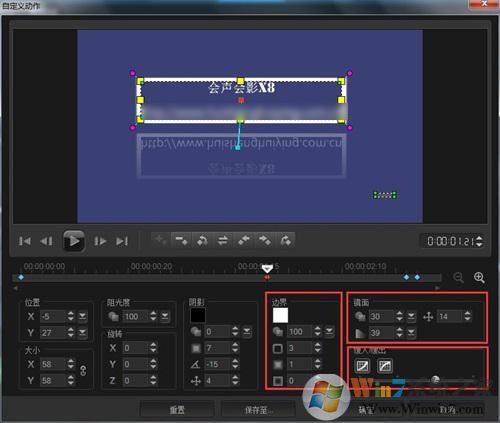Adjust the border blur spinner next to 1
The image size is (500, 423).
pos(317,364)
